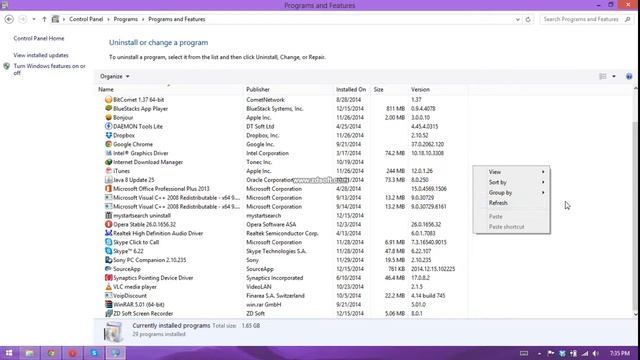Select Microsoft Visual C++ 2008 version 9.0.30729.6161 row
The width and height of the screenshot is (640, 360).
[x=282, y=207]
